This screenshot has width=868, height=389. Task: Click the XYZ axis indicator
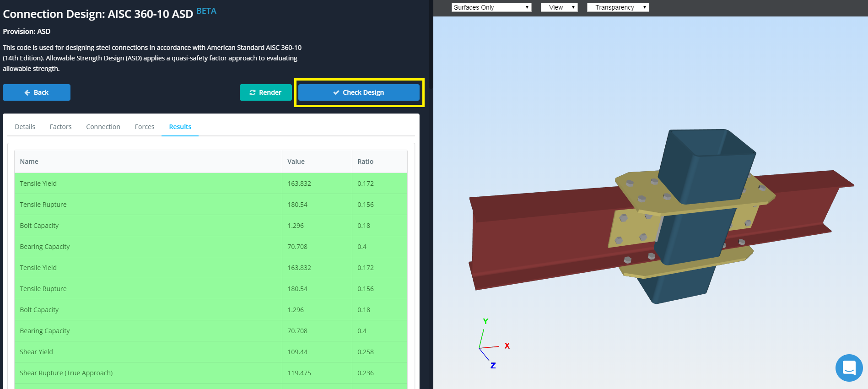tap(493, 343)
